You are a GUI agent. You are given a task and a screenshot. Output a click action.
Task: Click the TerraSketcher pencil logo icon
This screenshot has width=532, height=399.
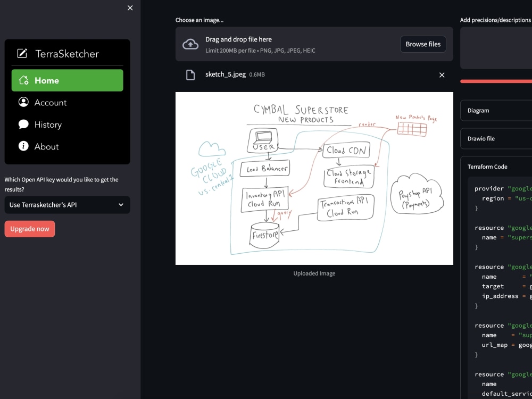(21, 53)
